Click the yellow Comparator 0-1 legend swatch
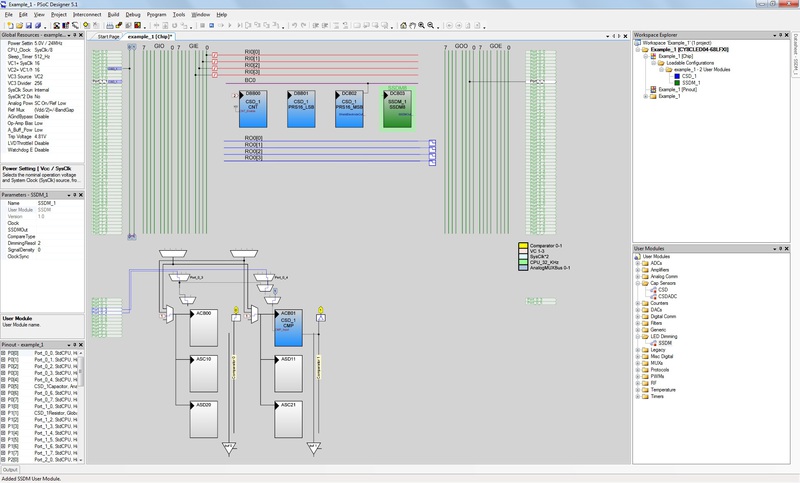This screenshot has width=800, height=483. click(x=523, y=246)
